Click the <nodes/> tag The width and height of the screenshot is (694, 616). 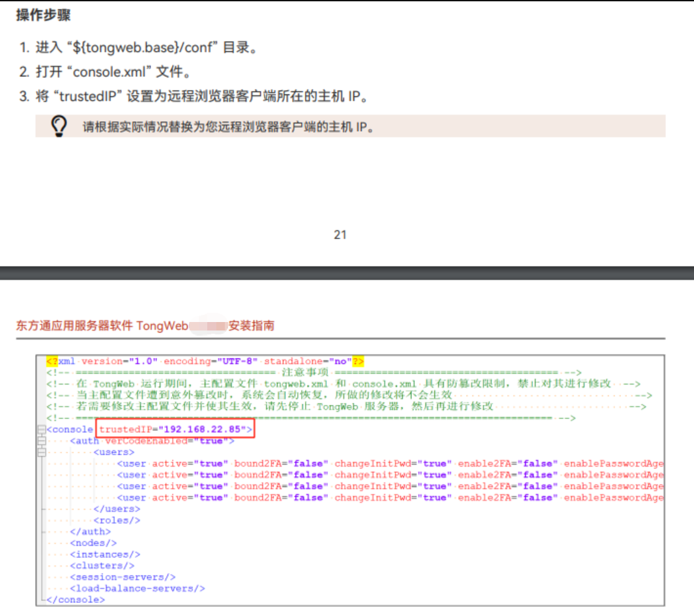tap(93, 543)
